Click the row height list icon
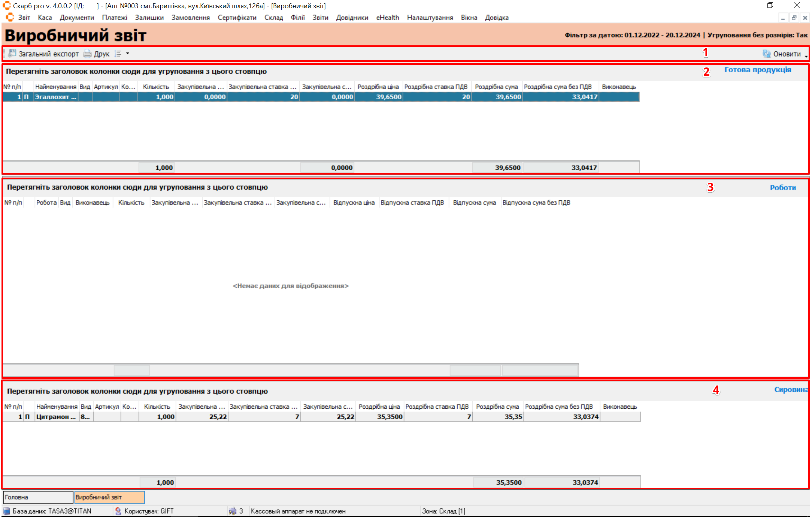The image size is (812, 517). point(118,54)
